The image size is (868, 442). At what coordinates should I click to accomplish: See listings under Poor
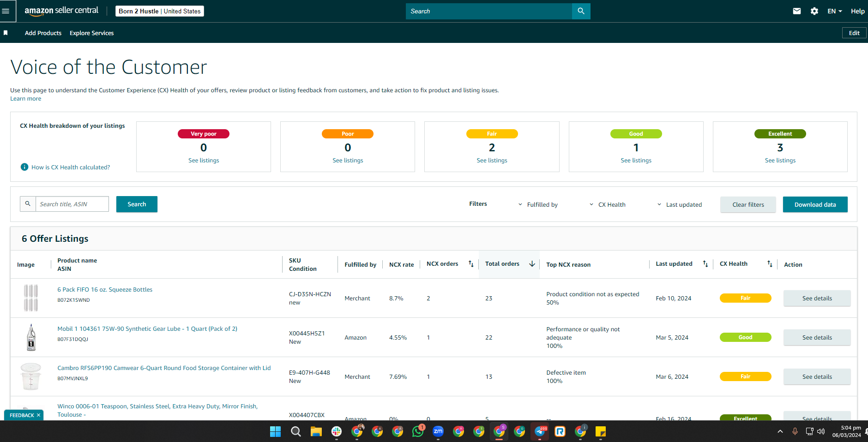point(348,160)
